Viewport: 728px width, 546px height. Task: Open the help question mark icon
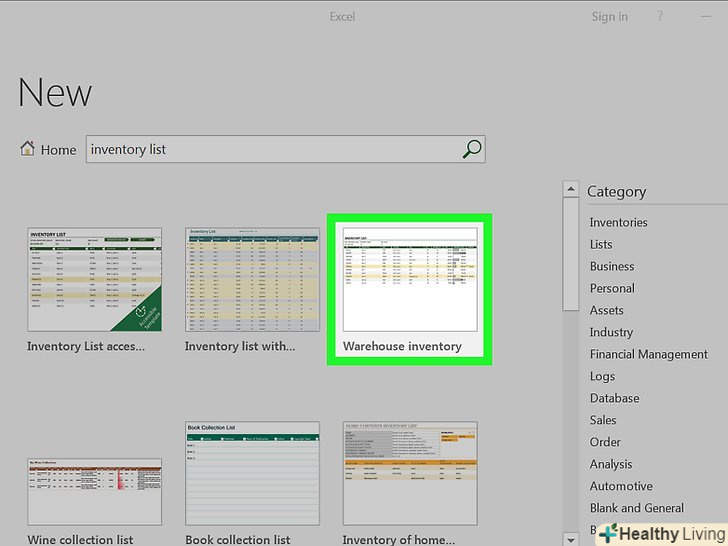click(660, 16)
